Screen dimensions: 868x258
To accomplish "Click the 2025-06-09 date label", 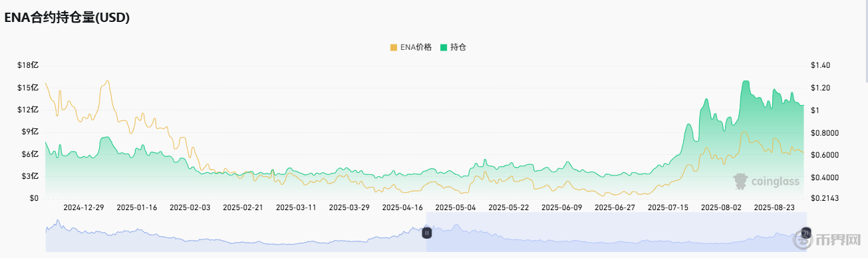I will pos(561,207).
